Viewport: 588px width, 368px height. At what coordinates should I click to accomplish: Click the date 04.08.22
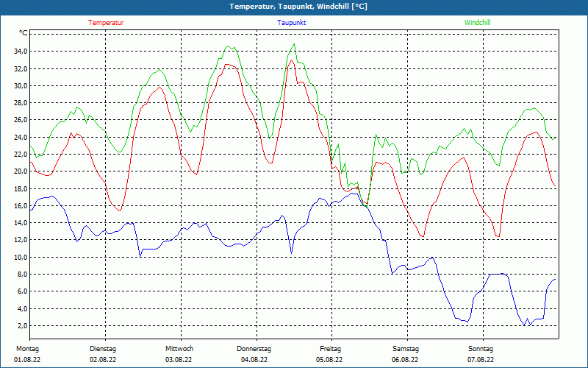pos(254,360)
